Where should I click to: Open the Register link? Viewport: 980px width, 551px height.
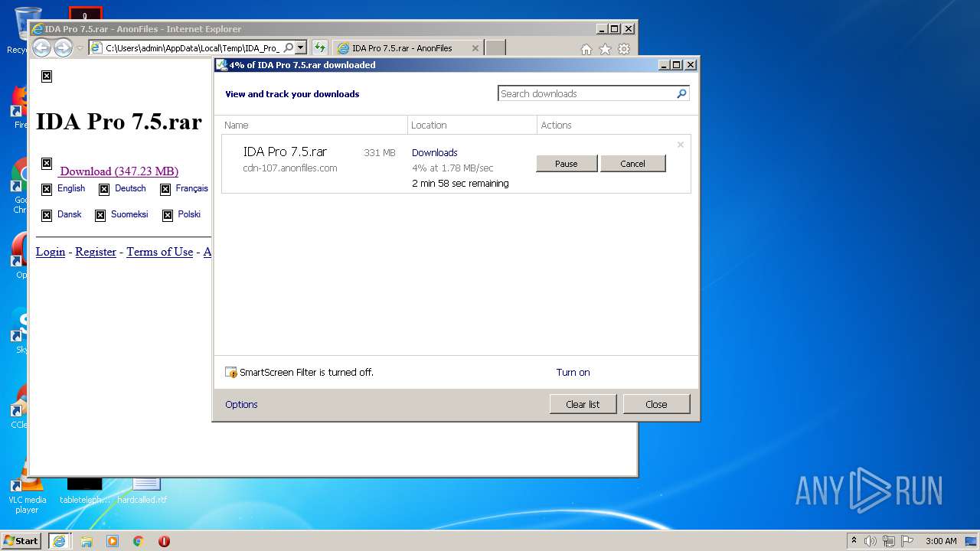coord(96,251)
